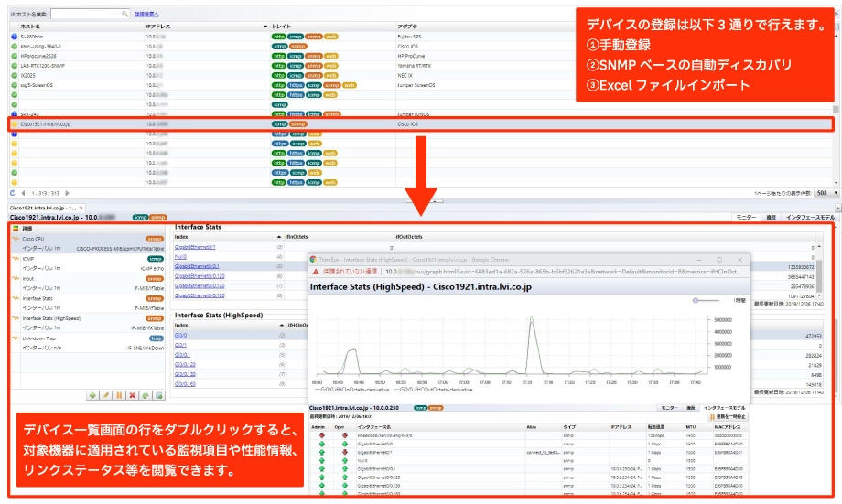Open GigabitEthernet0/1 link in Interface Stats
The height and width of the screenshot is (504, 842).
pyautogui.click(x=195, y=247)
